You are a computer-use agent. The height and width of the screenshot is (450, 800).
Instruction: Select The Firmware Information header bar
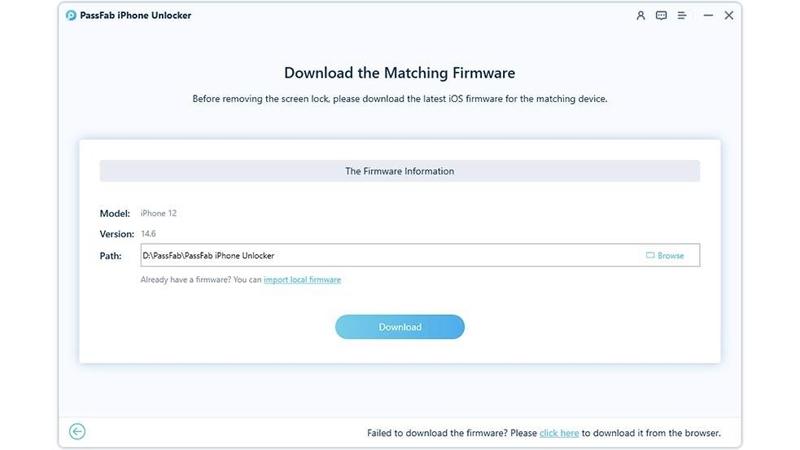399,171
